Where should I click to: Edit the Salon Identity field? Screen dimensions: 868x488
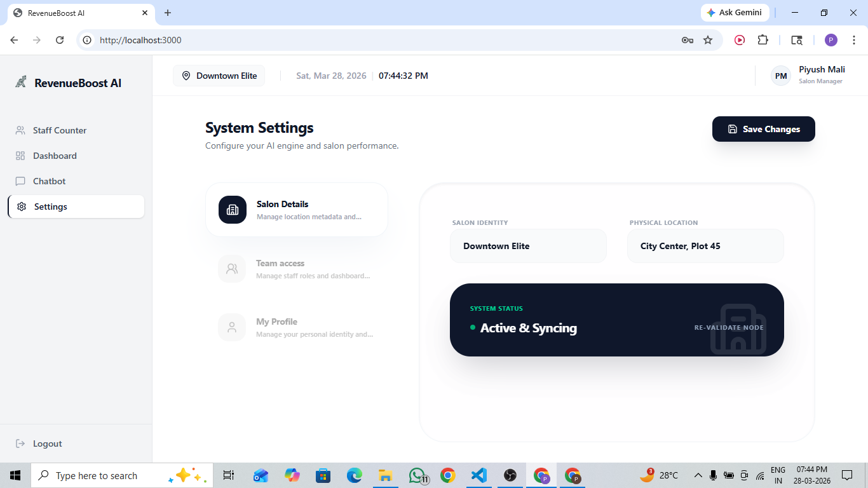pos(528,246)
